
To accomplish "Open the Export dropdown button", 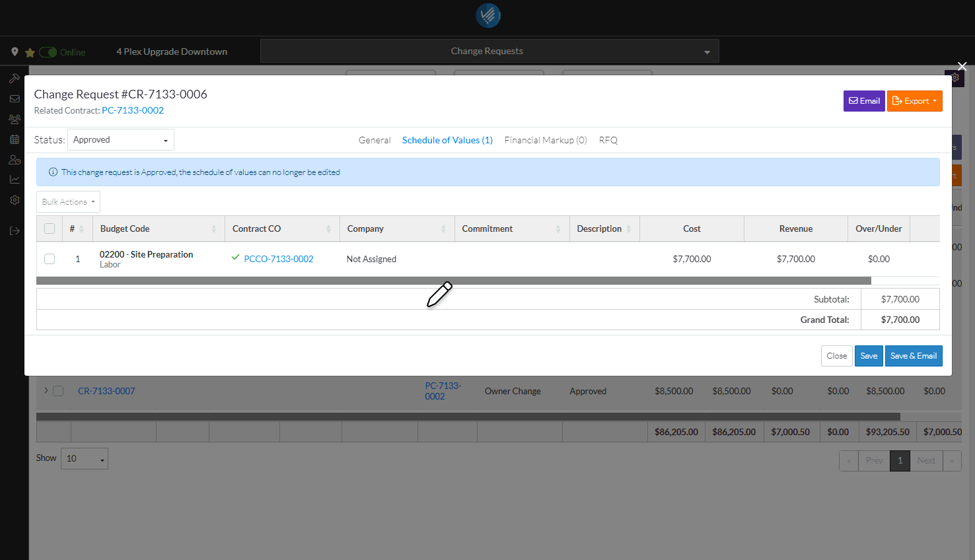I will (x=915, y=101).
